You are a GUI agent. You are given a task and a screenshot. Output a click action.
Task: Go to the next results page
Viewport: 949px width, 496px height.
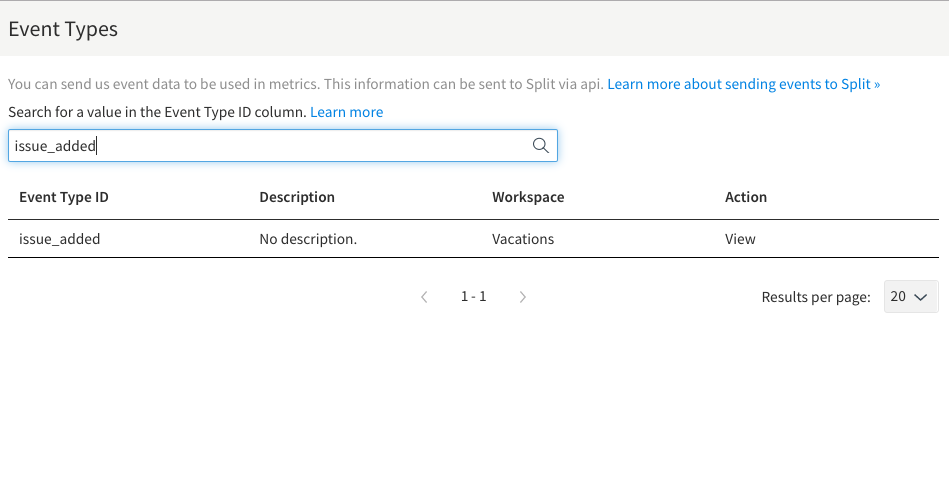click(x=522, y=297)
